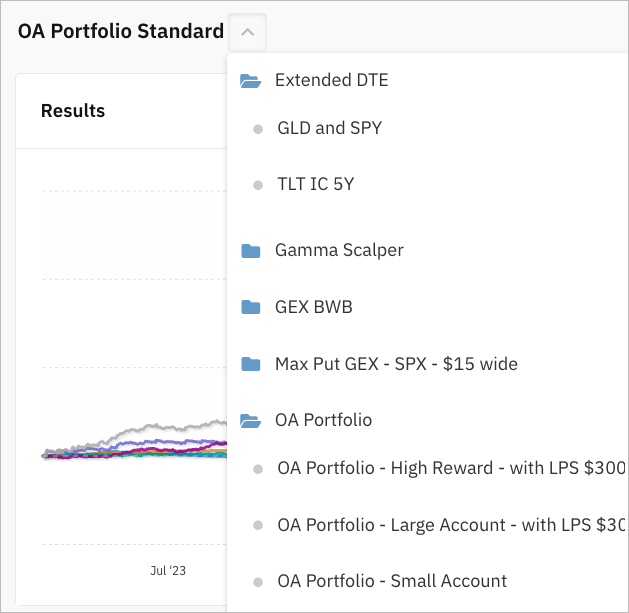The height and width of the screenshot is (613, 629).
Task: Open the GLD and SPY backtest
Action: [329, 128]
